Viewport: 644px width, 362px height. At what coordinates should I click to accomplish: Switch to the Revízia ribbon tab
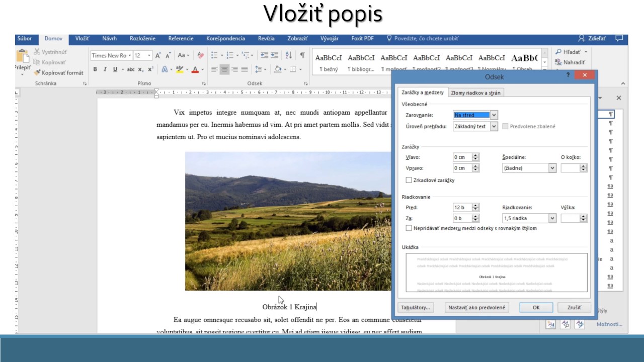266,38
